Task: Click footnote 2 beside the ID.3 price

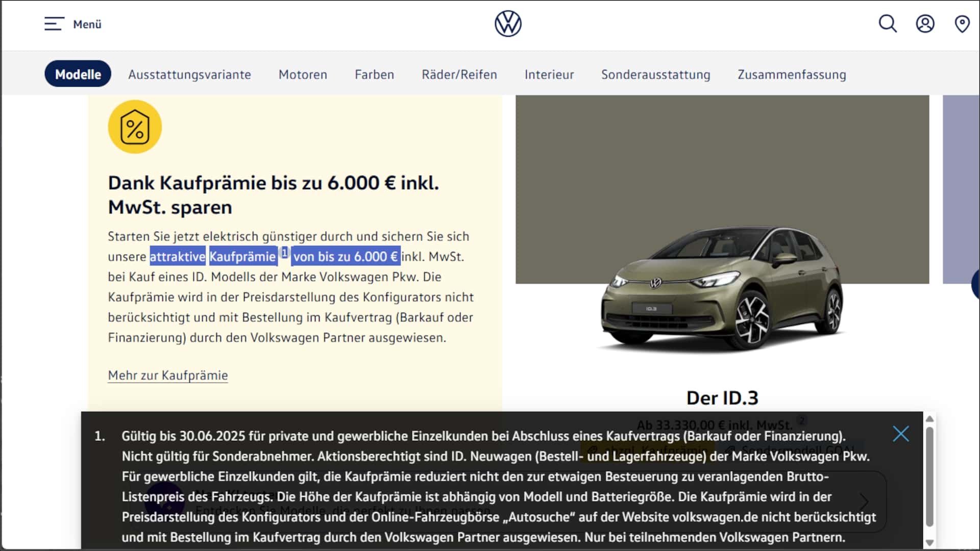Action: tap(802, 420)
